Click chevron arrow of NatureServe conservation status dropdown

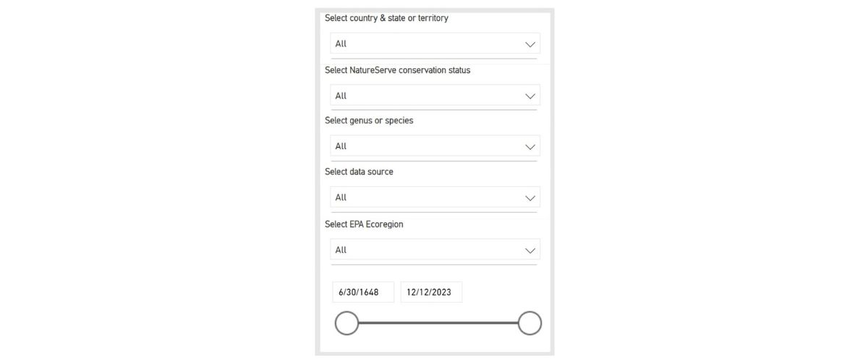(x=530, y=96)
